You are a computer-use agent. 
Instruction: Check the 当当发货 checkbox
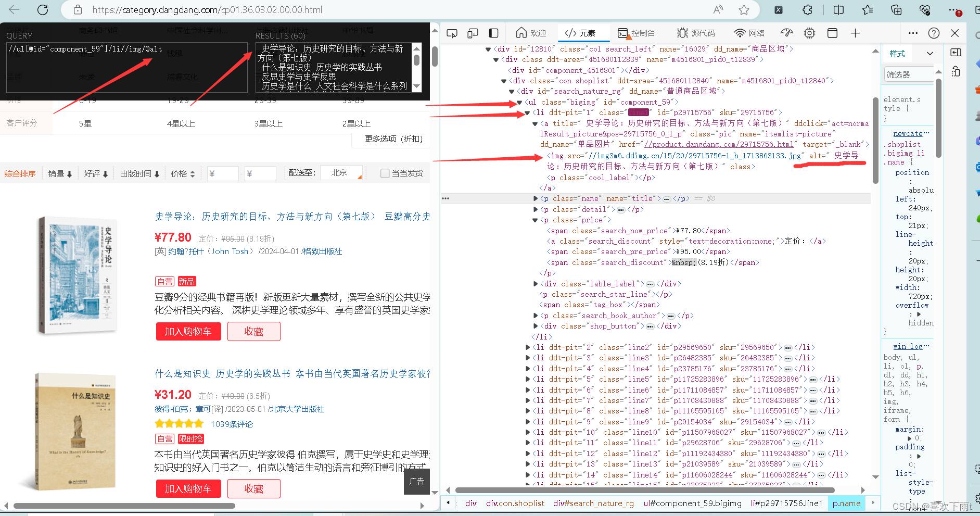click(x=385, y=173)
